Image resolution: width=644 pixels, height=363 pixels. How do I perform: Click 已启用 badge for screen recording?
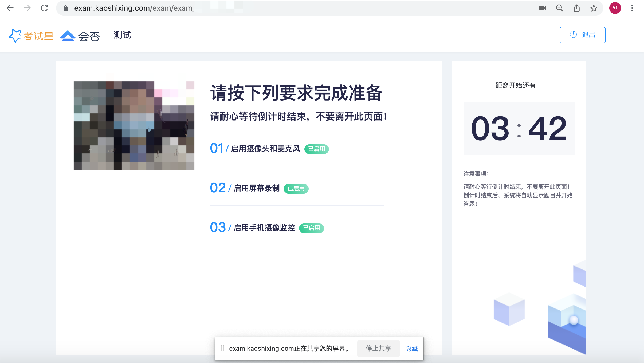tap(296, 188)
